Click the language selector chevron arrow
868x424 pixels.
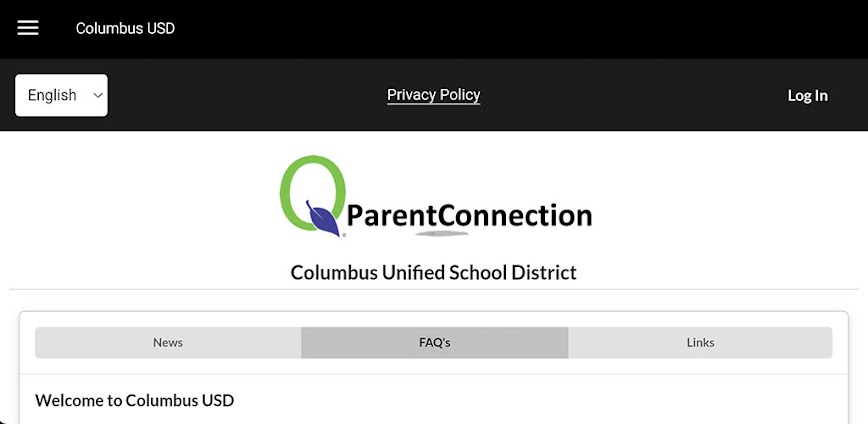tap(97, 95)
